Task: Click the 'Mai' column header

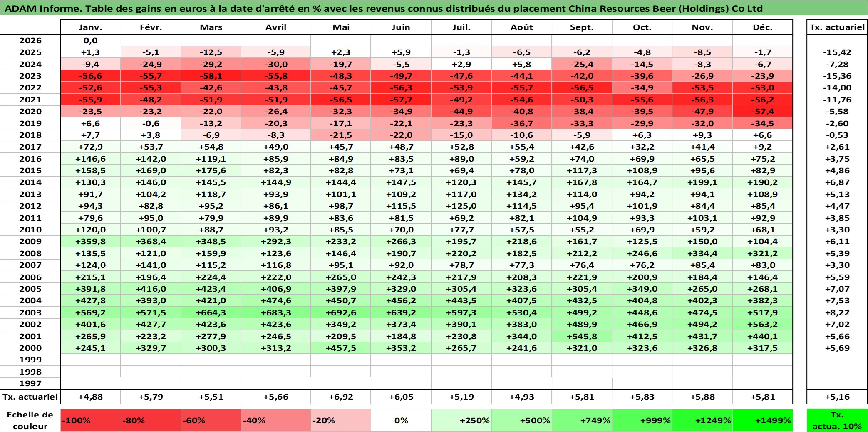Action: tap(341, 27)
